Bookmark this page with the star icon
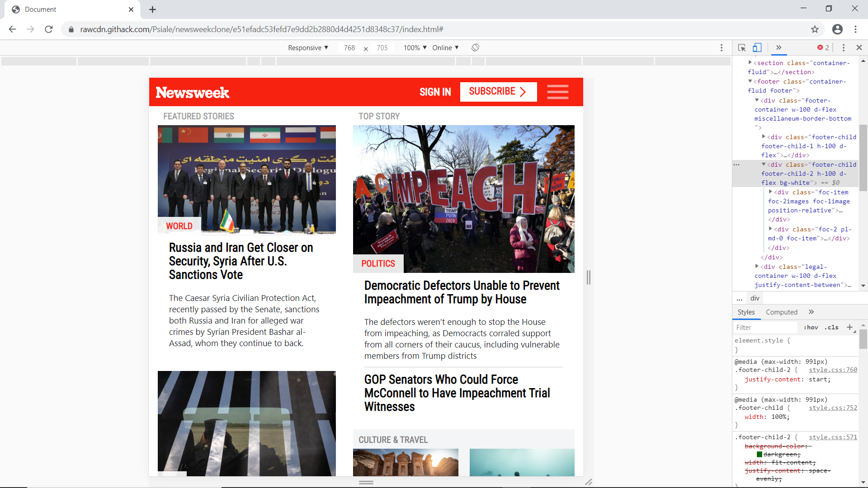The width and height of the screenshot is (868, 488). [x=815, y=29]
